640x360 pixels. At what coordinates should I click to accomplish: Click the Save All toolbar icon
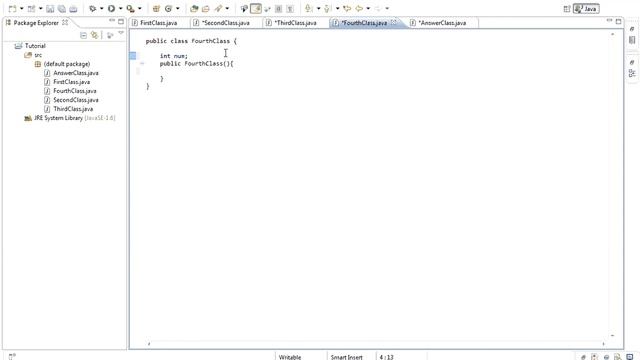click(x=62, y=9)
